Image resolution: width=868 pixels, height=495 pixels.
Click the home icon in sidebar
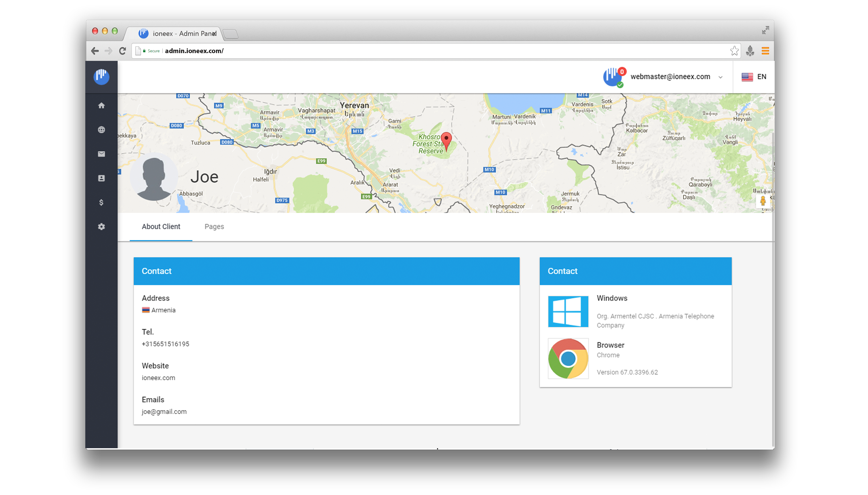101,106
